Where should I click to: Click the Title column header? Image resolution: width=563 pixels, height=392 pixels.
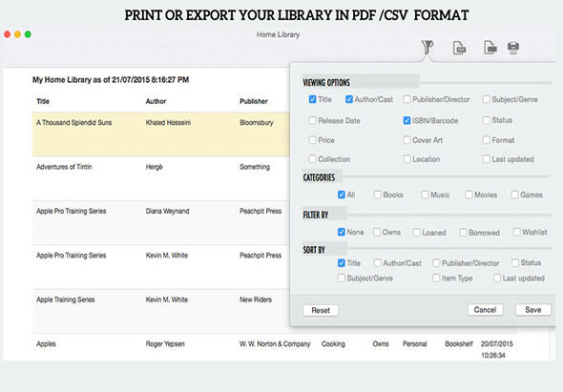(x=43, y=101)
